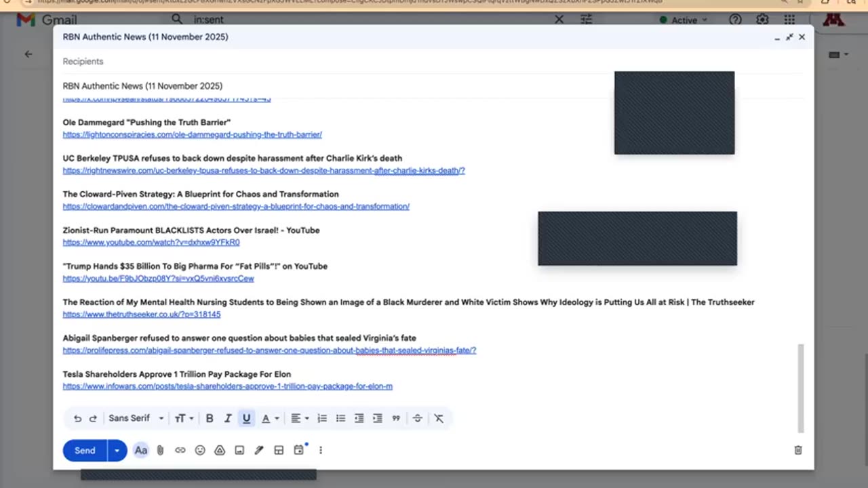
Task: Open the rightnewswire.com UC Berkeley link
Action: pos(264,171)
